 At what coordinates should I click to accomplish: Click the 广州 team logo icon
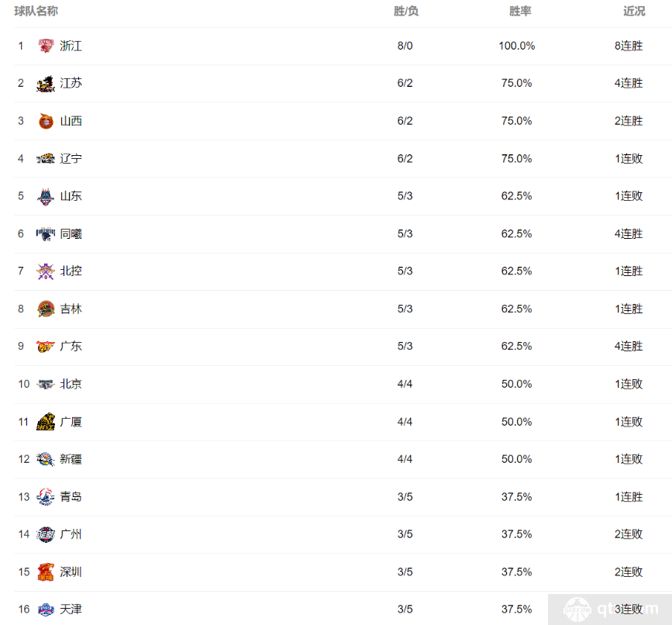(46, 534)
